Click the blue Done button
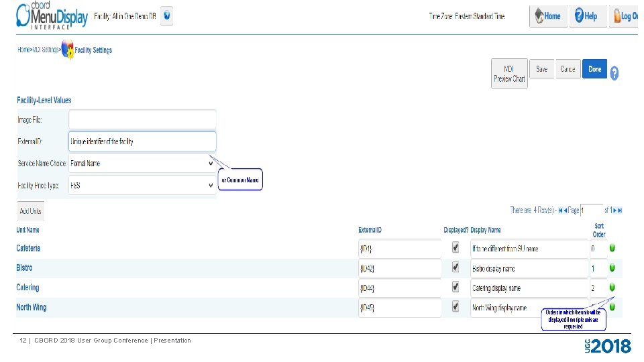 (x=594, y=69)
